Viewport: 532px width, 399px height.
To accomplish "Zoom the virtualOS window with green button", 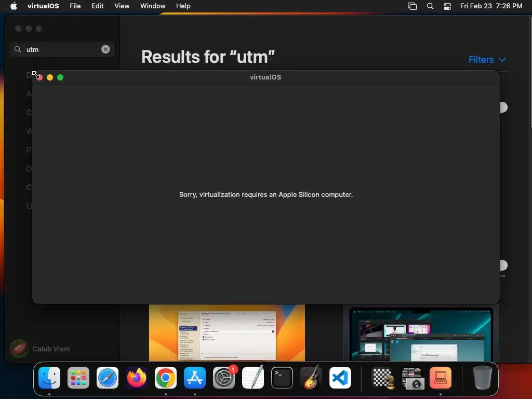I will click(60, 77).
